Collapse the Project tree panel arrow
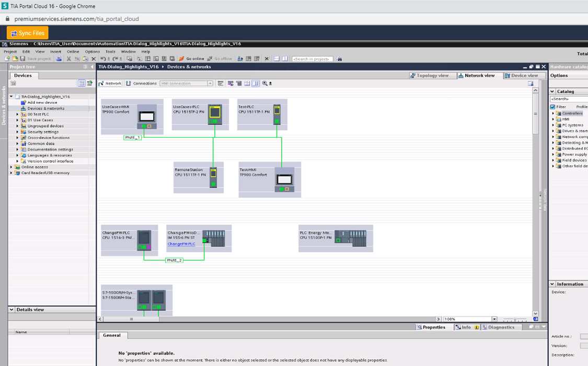This screenshot has width=588, height=366. (92, 67)
